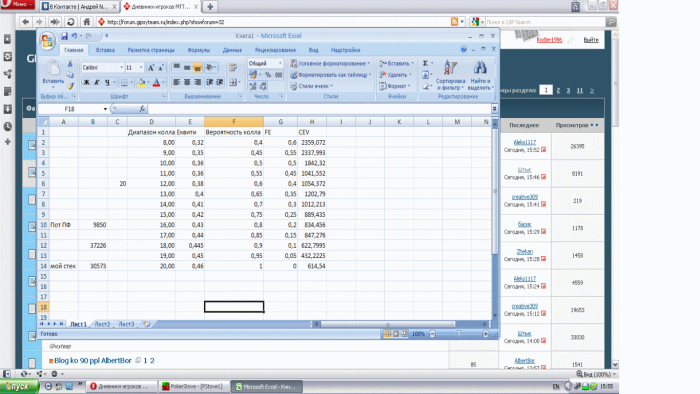Click the Save icon in quick access toolbar
700x394 pixels.
(x=64, y=36)
